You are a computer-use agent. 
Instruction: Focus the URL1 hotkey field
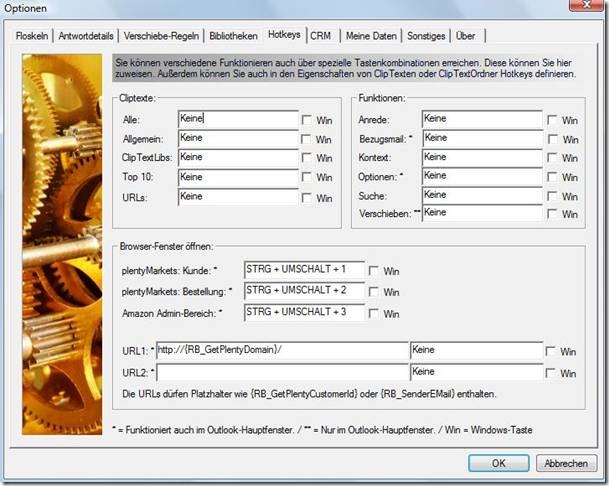(x=477, y=350)
